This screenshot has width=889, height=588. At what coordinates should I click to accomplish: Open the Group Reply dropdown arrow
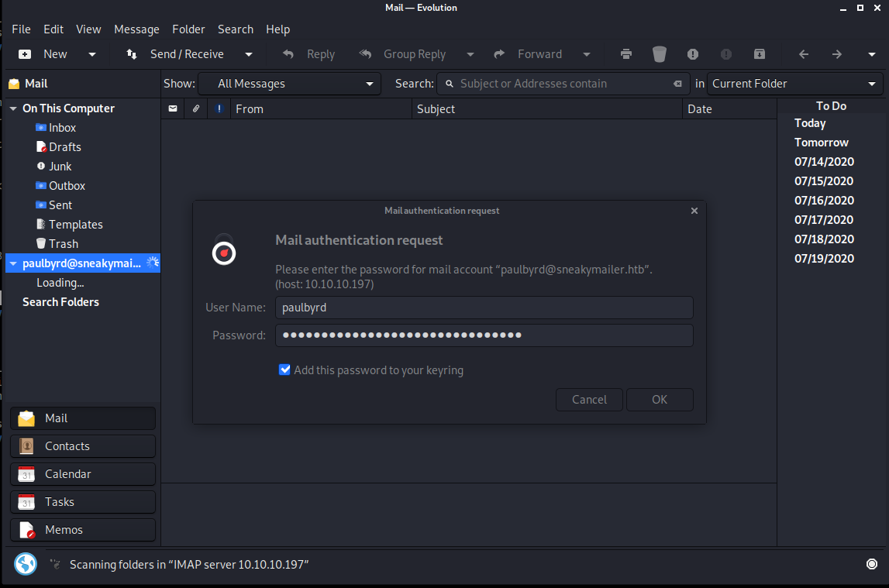click(470, 54)
